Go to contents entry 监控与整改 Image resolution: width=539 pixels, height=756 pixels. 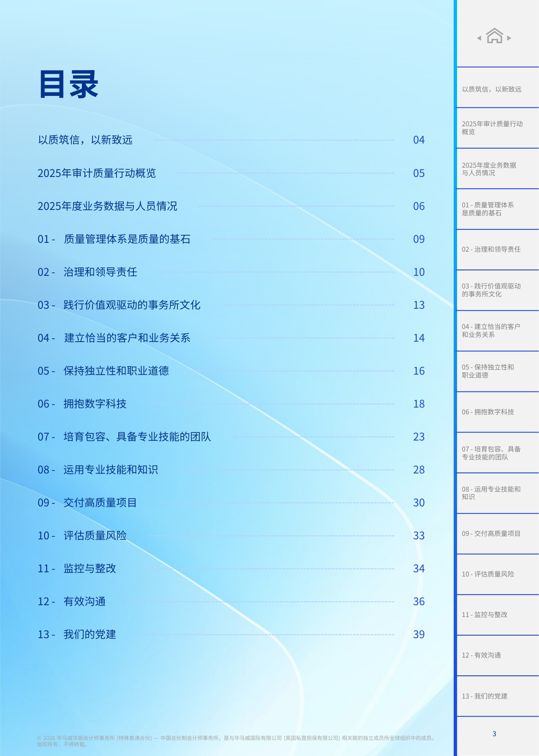(x=90, y=568)
